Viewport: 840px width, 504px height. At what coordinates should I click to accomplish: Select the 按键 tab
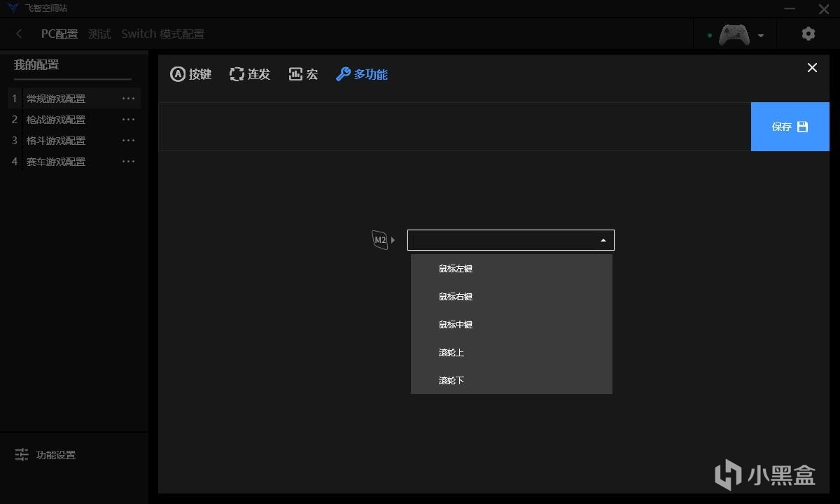click(190, 74)
